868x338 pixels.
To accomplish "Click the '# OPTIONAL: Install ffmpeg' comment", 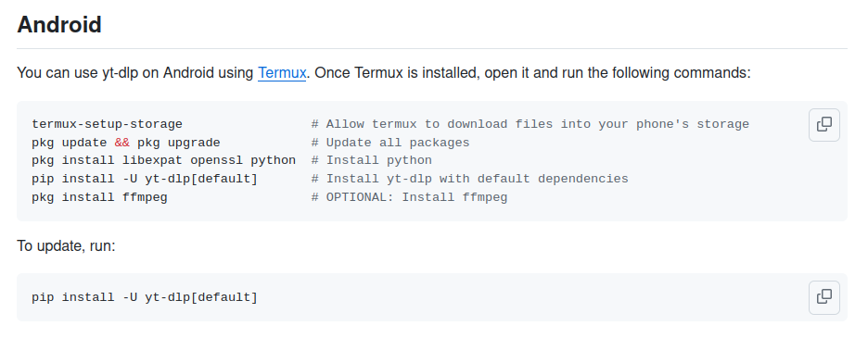I will (x=409, y=197).
